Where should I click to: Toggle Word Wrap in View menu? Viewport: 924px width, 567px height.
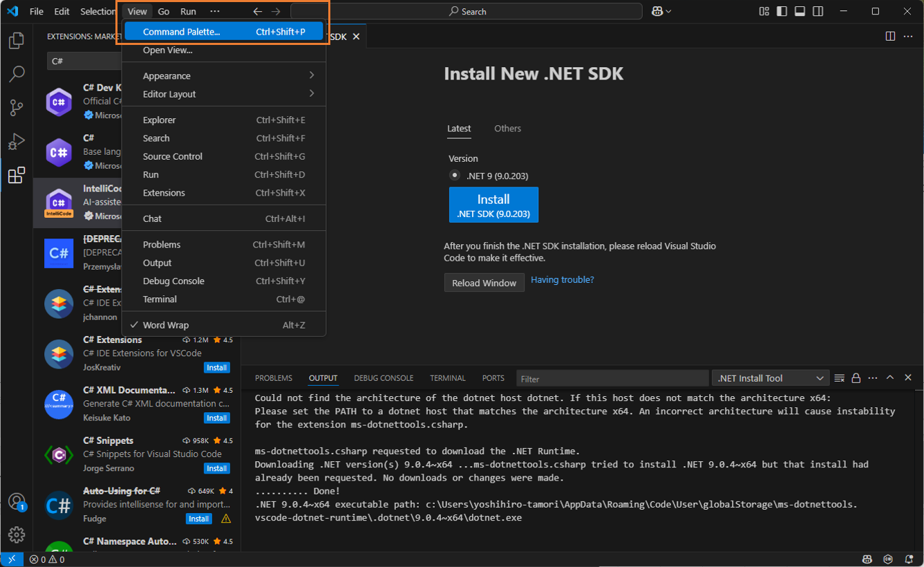[166, 325]
